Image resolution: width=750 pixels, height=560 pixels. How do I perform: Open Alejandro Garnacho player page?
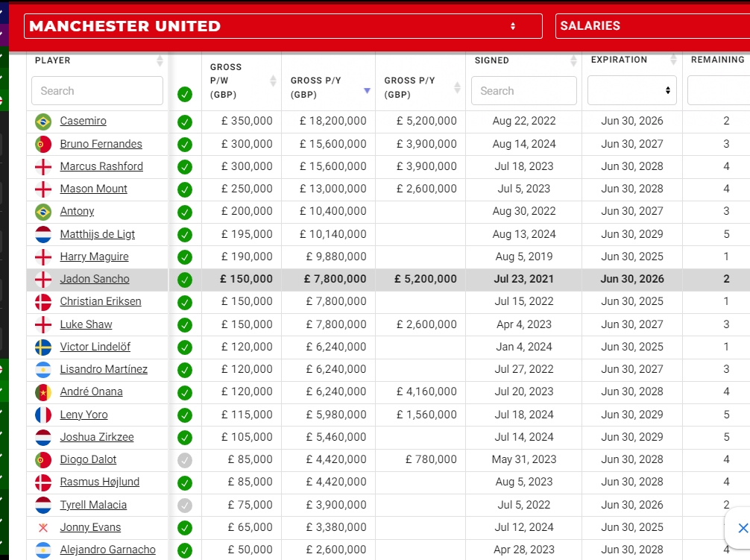point(107,550)
